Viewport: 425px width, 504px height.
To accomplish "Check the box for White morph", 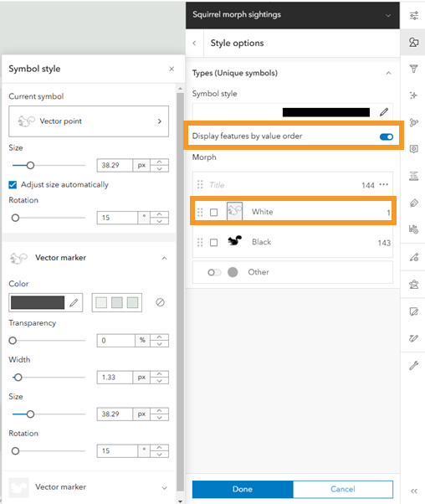I will [x=213, y=212].
